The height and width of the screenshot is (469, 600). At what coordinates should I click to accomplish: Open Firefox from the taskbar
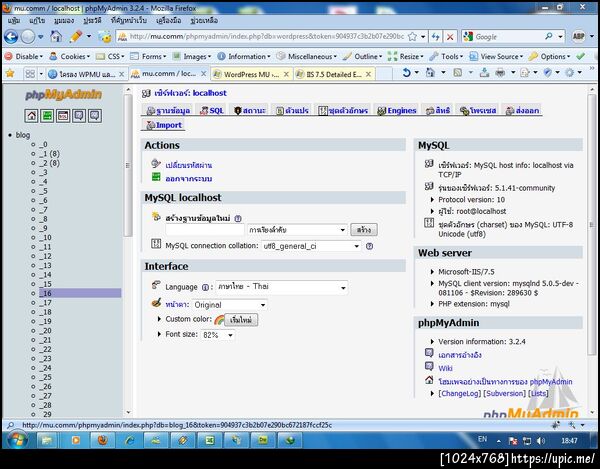tap(102, 440)
